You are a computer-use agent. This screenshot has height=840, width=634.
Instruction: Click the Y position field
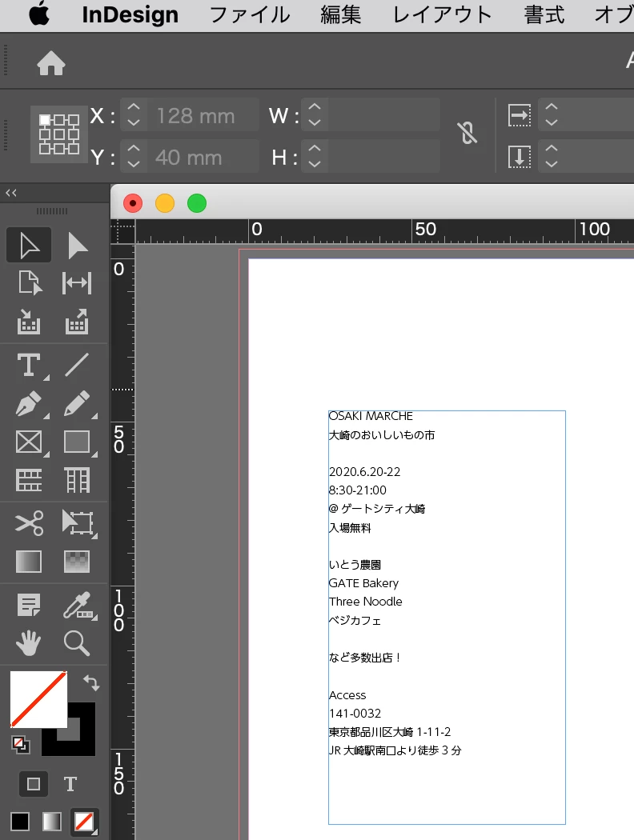[203, 157]
